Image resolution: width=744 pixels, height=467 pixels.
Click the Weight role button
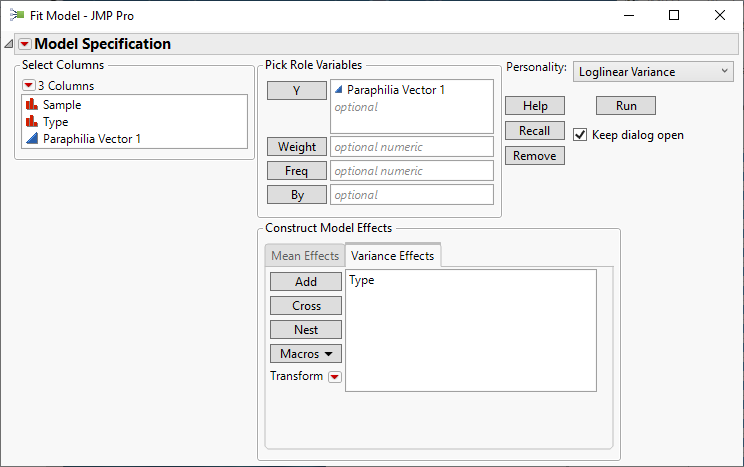(297, 147)
